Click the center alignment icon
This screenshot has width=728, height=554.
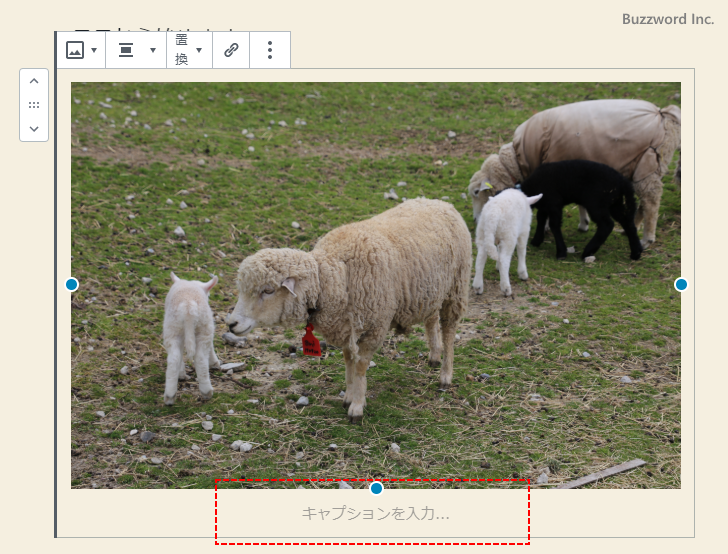[x=126, y=50]
